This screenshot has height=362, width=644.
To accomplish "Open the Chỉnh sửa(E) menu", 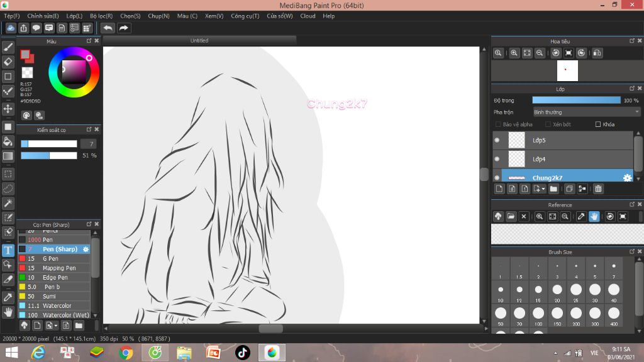I will (43, 16).
